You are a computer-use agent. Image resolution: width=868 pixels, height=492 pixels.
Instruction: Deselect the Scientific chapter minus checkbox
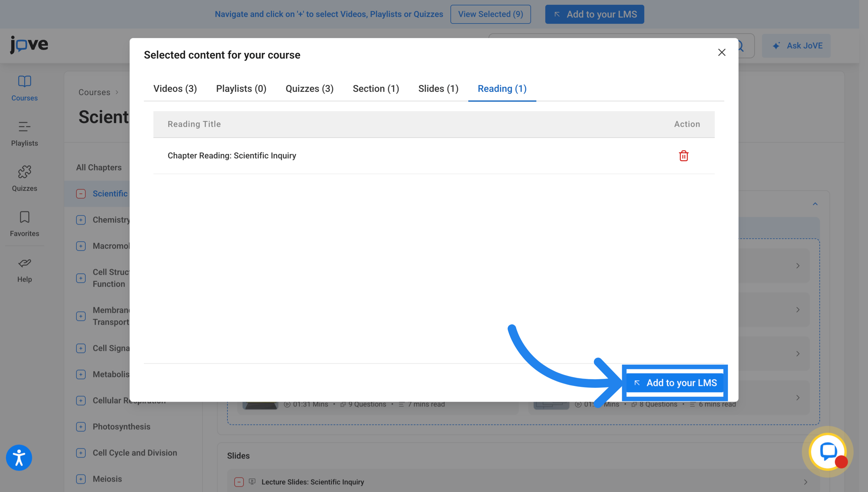tap(81, 194)
